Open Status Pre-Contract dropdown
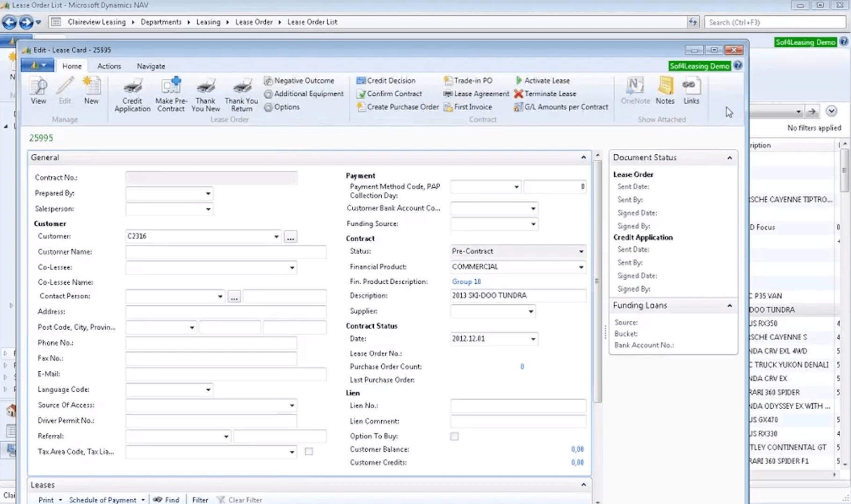 click(581, 252)
